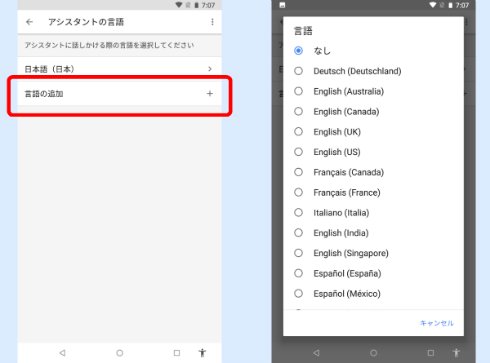Tap right phone's home circle button
The height and width of the screenshot is (363, 490).
[x=373, y=353]
